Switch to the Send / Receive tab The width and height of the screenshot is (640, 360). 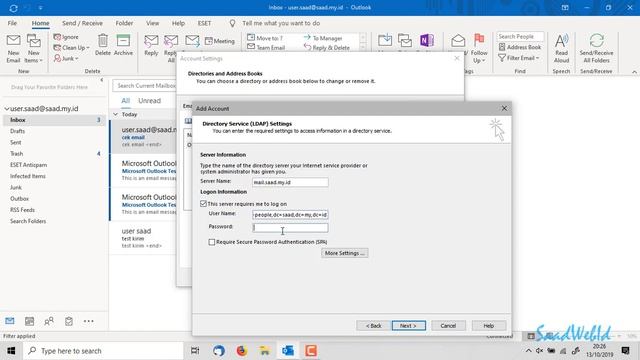tap(82, 23)
